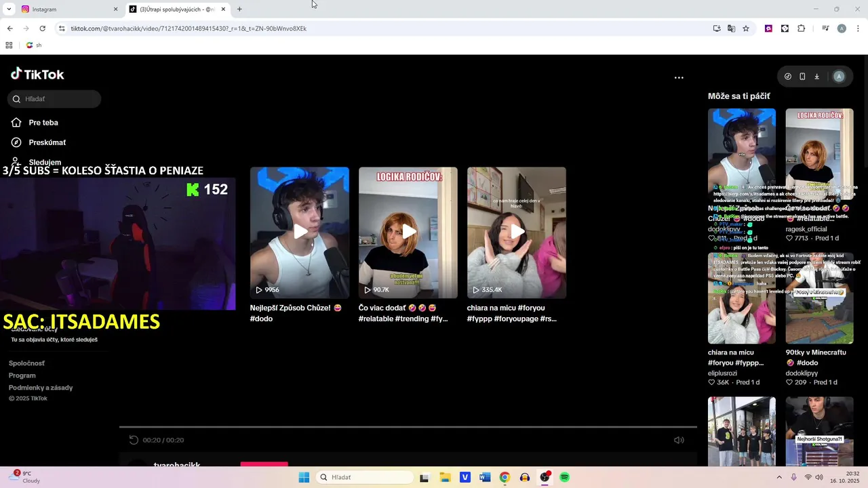Open the Program footer link
Image resolution: width=868 pixels, height=488 pixels.
click(x=22, y=375)
